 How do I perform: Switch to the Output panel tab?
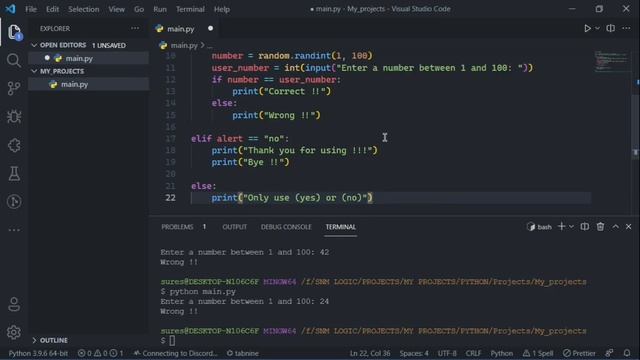coord(234,227)
